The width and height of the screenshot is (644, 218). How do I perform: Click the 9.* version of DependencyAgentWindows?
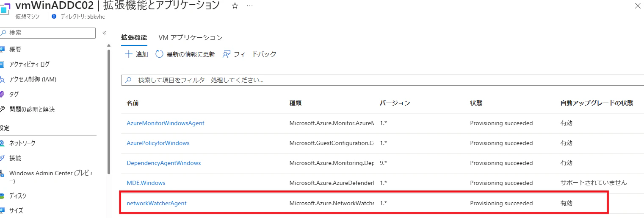(384, 163)
